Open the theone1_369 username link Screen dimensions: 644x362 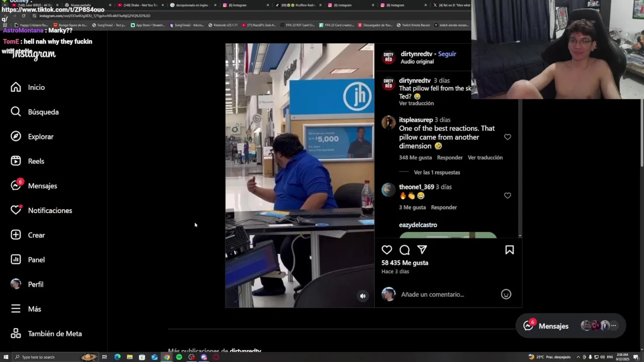416,187
